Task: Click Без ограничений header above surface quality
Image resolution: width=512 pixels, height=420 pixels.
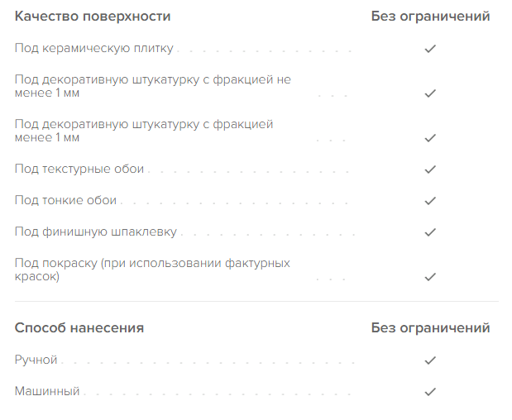Action: click(430, 17)
